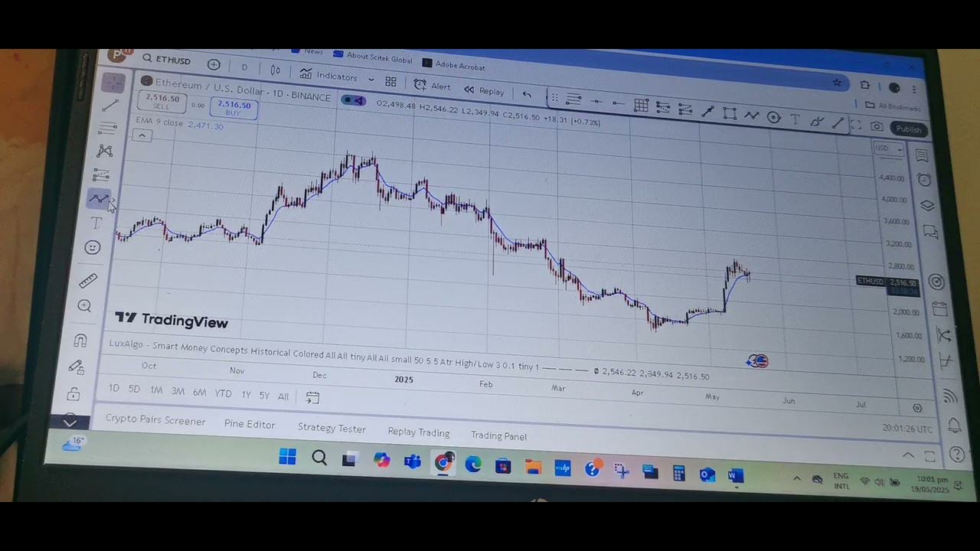Select rectangle tool in floating drawing toolbar
Screen dimensions: 980x551
(x=730, y=113)
